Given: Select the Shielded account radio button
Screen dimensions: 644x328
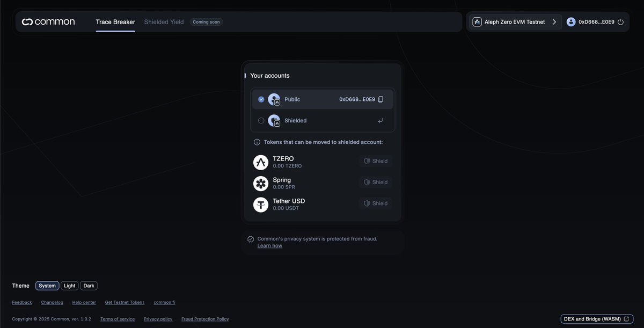Looking at the screenshot, I should pyautogui.click(x=261, y=121).
